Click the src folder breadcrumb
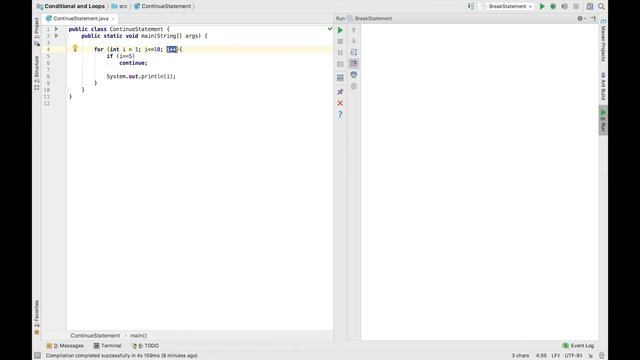The height and width of the screenshot is (360, 640). [x=119, y=6]
